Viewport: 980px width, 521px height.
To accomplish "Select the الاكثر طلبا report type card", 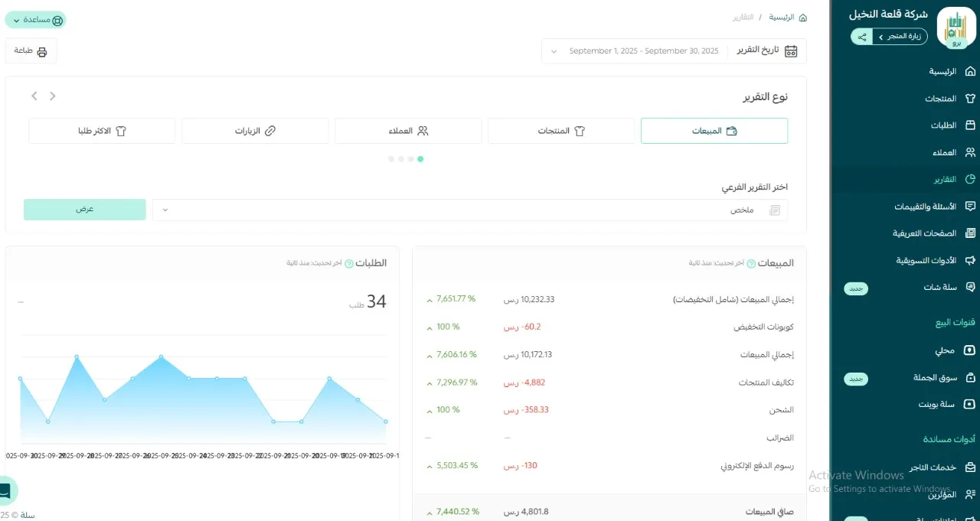I will point(102,131).
